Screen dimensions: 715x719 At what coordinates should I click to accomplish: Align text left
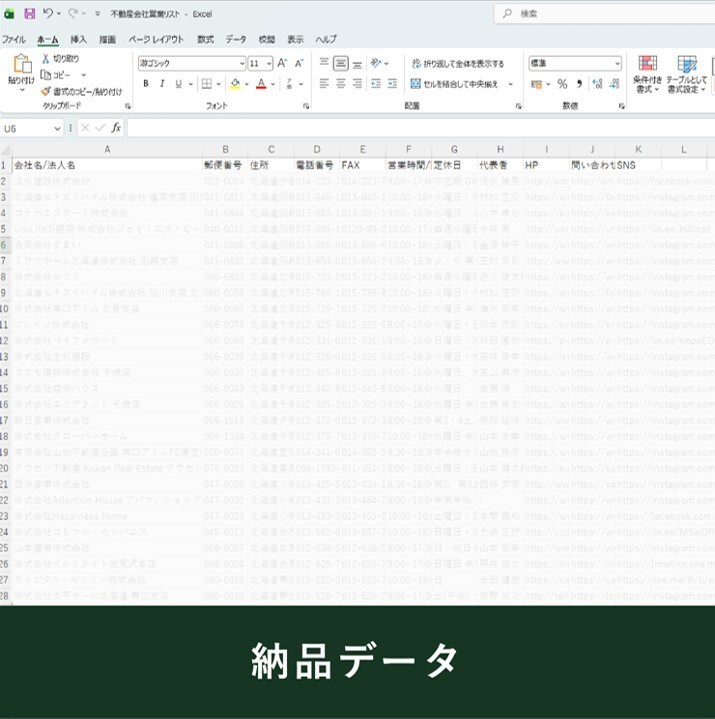point(324,84)
